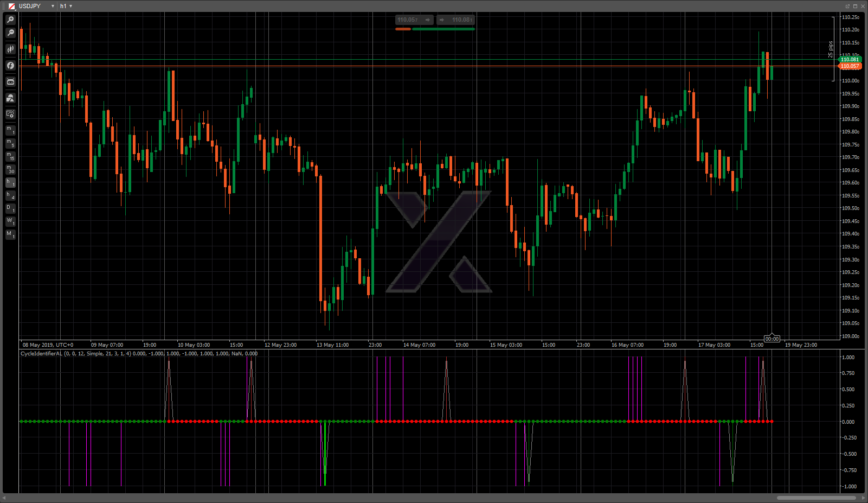Open the chart objects shapes icon

pos(10,98)
